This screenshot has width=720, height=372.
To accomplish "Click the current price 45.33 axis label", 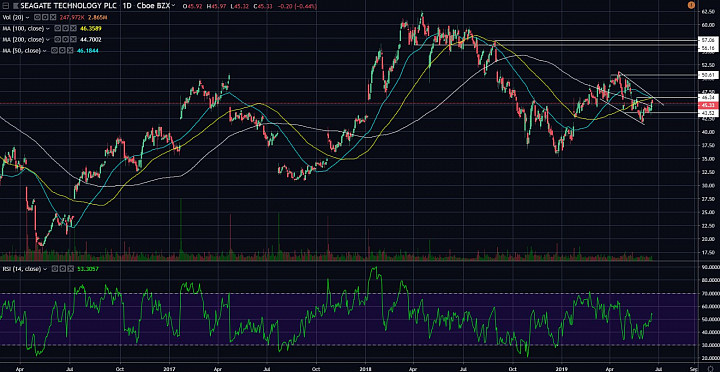I will click(x=707, y=105).
